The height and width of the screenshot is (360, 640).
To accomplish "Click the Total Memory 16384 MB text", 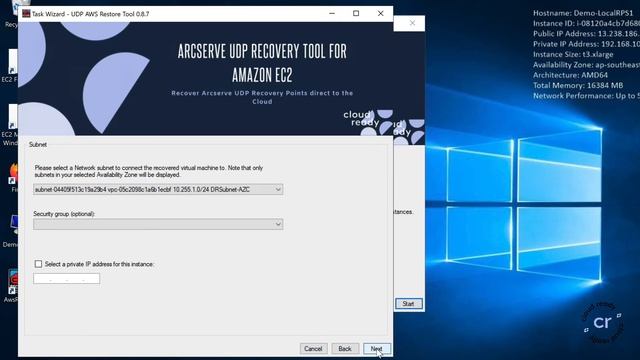I will click(578, 85).
